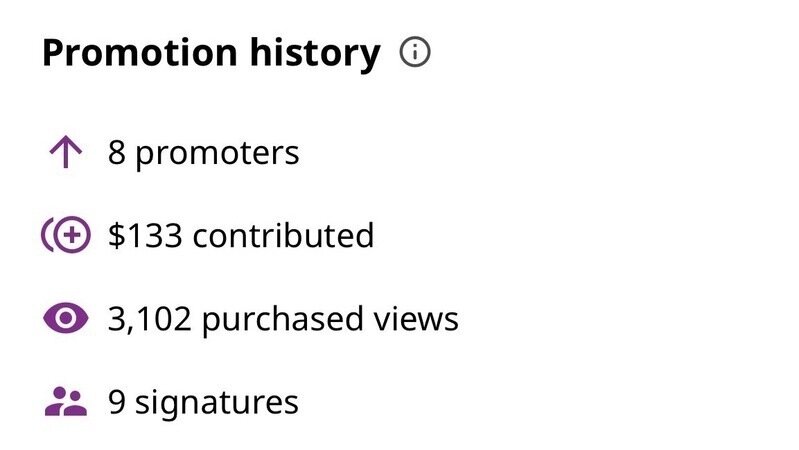This screenshot has height=450, width=799.
Task: Select the Promotion history heading
Action: pyautogui.click(x=211, y=53)
